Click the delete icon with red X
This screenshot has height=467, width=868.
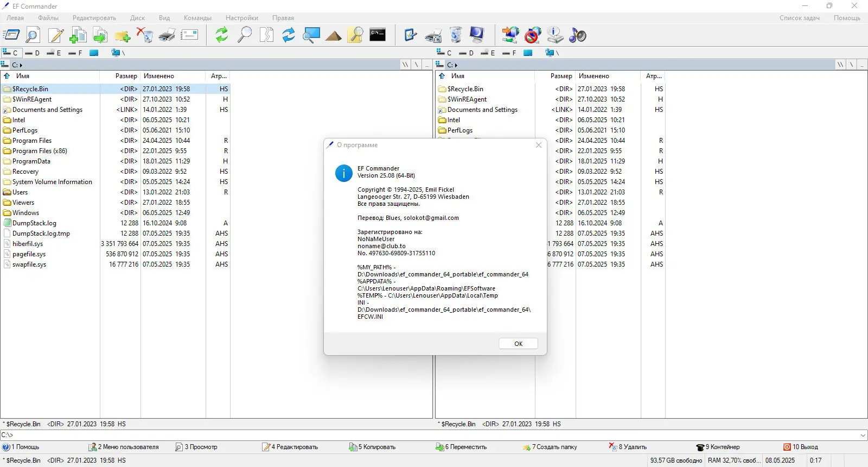tap(145, 35)
